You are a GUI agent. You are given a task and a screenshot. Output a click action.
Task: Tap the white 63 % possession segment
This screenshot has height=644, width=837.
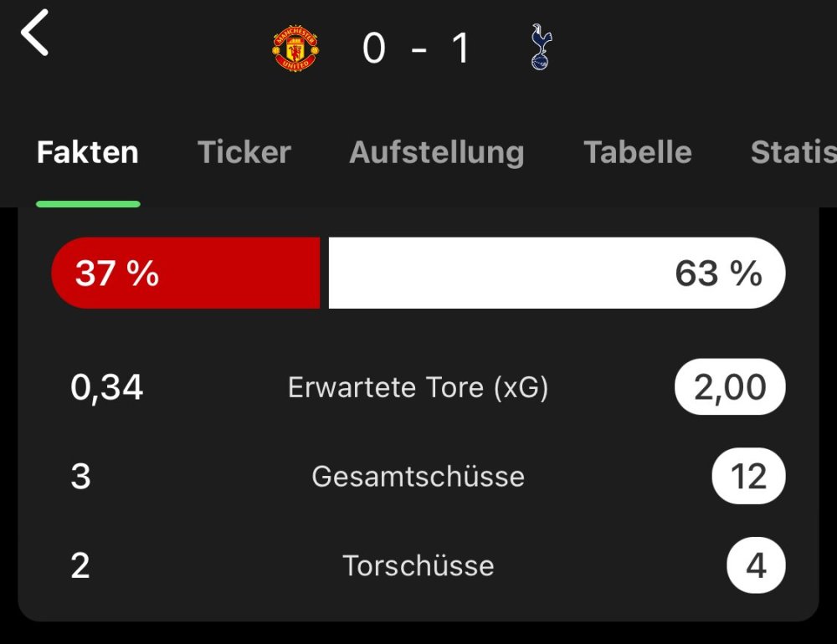(557, 273)
